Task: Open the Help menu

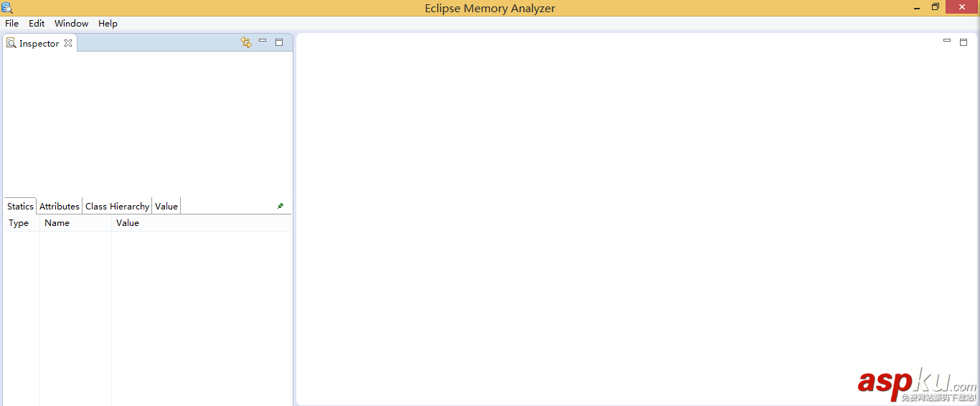Action: 108,23
